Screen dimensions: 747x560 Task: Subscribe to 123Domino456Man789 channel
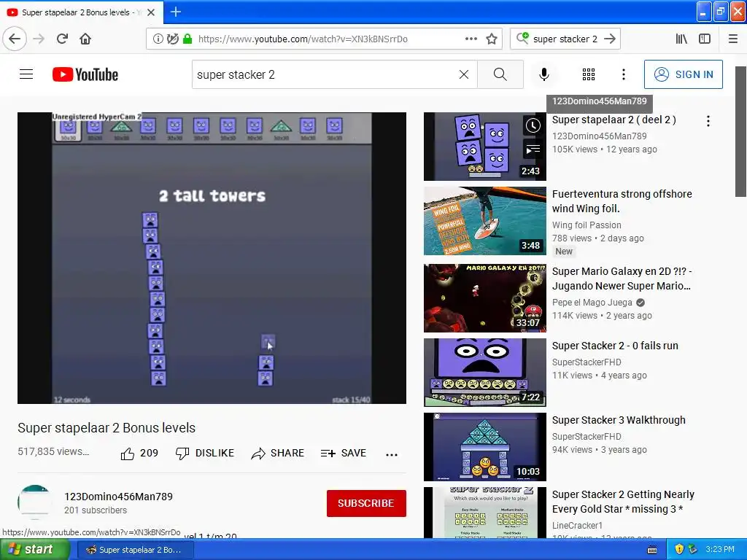click(x=366, y=503)
